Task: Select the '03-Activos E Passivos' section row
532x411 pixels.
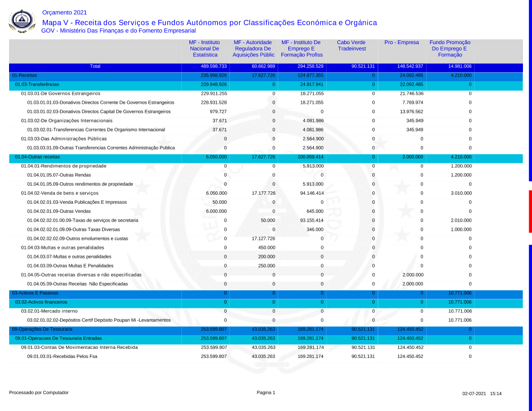Action: [35, 293]
